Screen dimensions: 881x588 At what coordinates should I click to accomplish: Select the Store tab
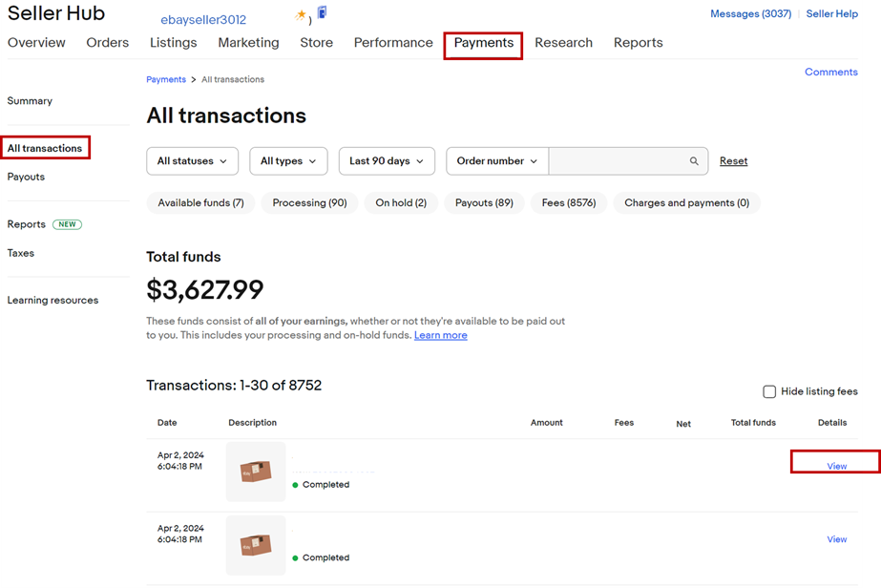tap(316, 43)
